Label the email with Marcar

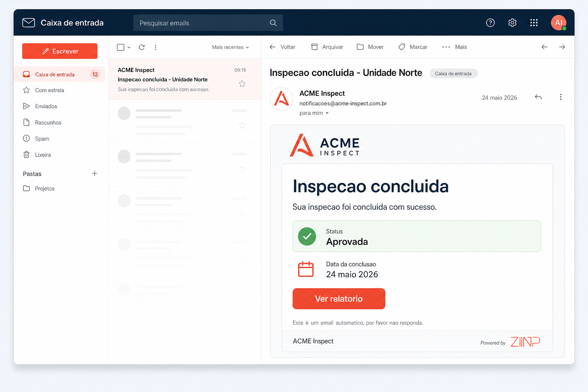pos(413,47)
